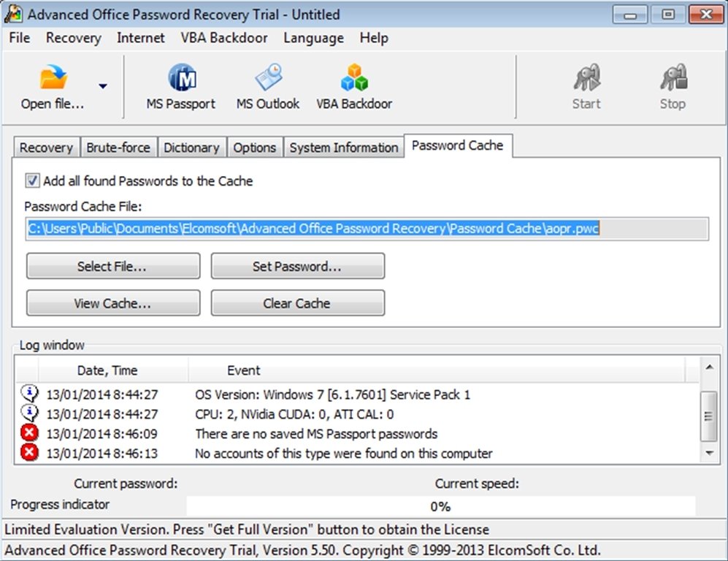Viewport: 728px width, 561px height.
Task: Switch to the Options tab
Action: pos(254,148)
